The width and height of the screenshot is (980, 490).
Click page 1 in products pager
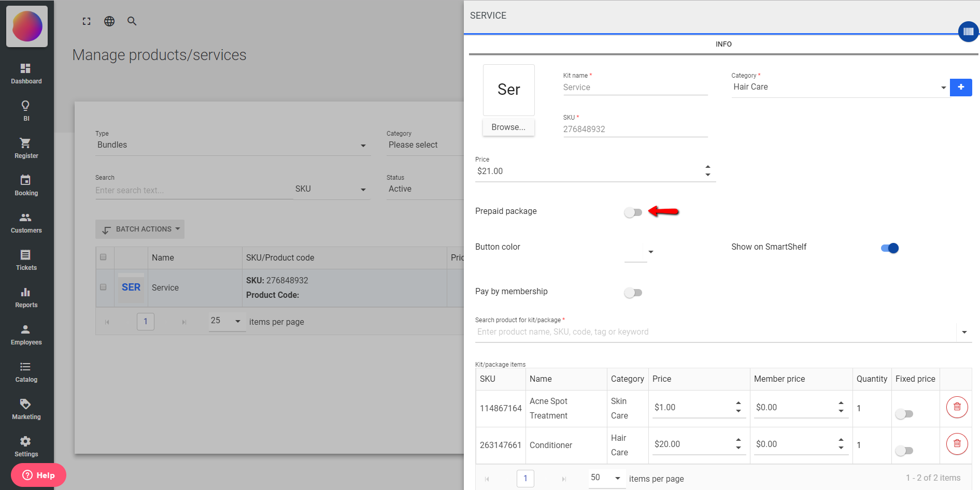click(x=146, y=321)
